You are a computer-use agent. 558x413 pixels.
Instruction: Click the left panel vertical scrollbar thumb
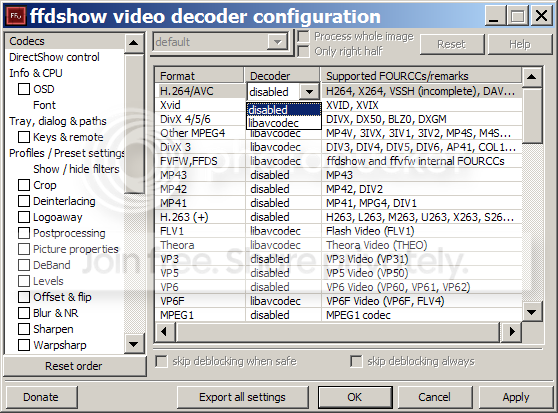pos(134,123)
